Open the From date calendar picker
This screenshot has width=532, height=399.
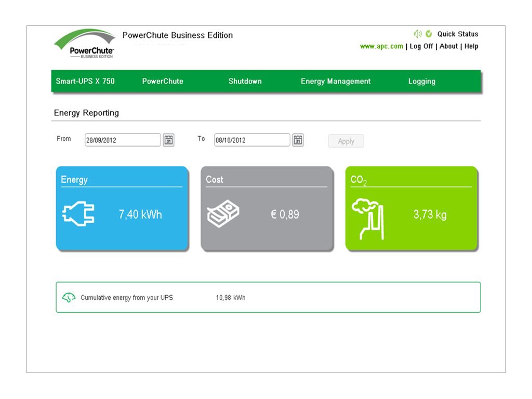point(168,140)
